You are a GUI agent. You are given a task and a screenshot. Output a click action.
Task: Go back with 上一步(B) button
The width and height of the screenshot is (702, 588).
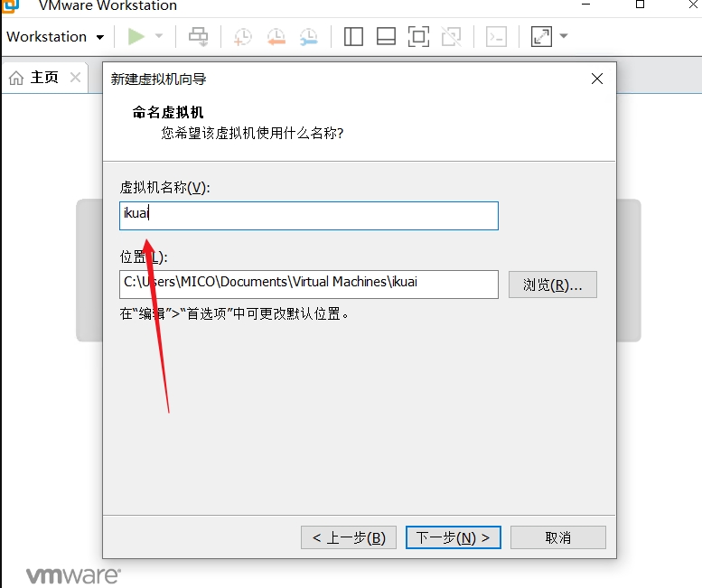(x=349, y=537)
